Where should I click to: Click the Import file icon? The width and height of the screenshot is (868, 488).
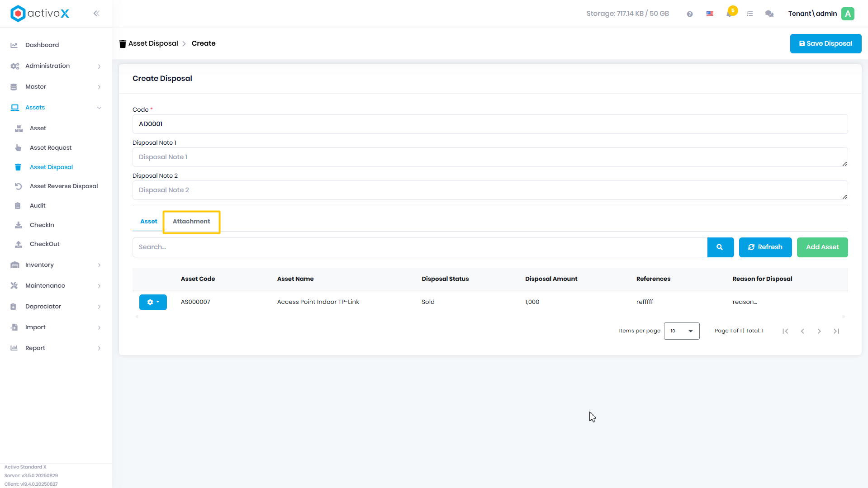pyautogui.click(x=14, y=327)
